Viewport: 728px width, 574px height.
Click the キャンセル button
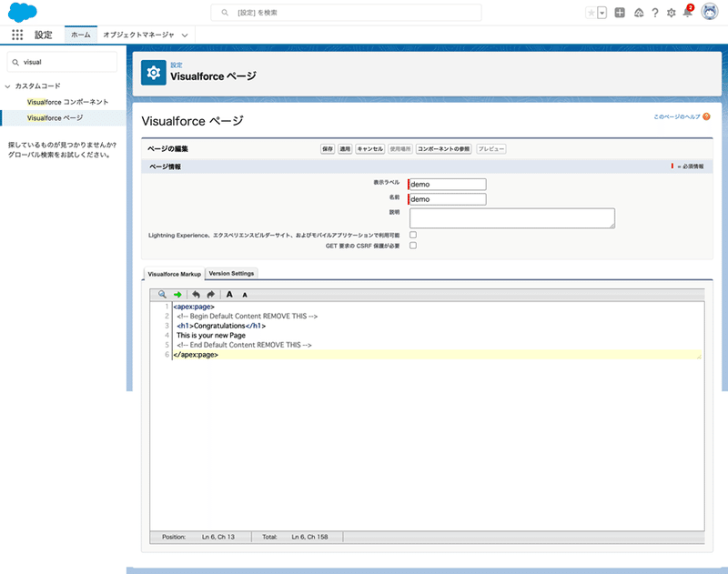370,149
